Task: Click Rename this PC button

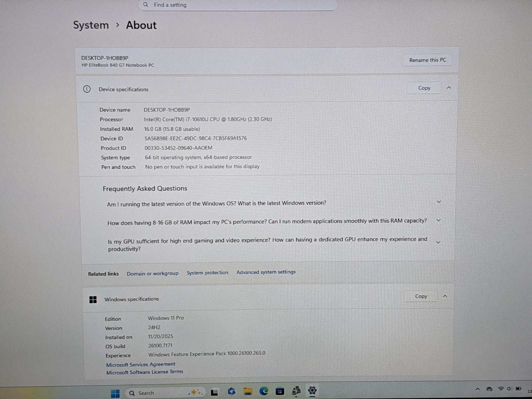Action: point(428,60)
